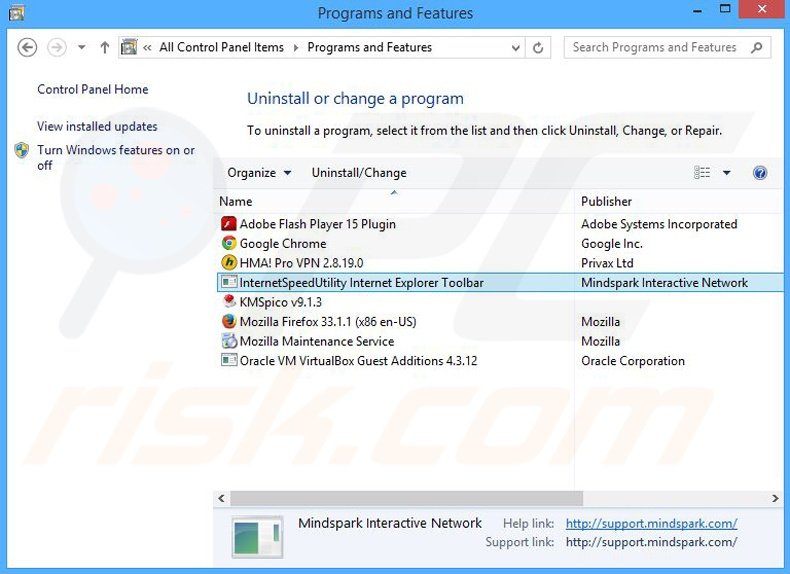Click the HMA! Pro VPN icon
The image size is (790, 574).
pyautogui.click(x=229, y=263)
